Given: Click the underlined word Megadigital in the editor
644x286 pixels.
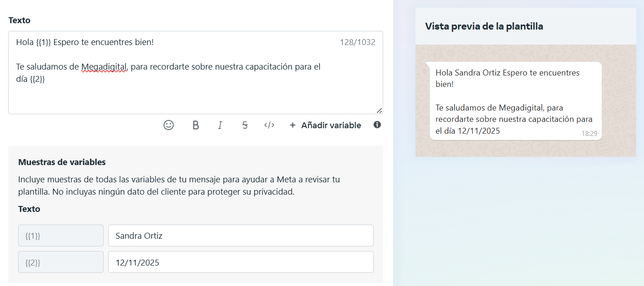Looking at the screenshot, I should (104, 67).
